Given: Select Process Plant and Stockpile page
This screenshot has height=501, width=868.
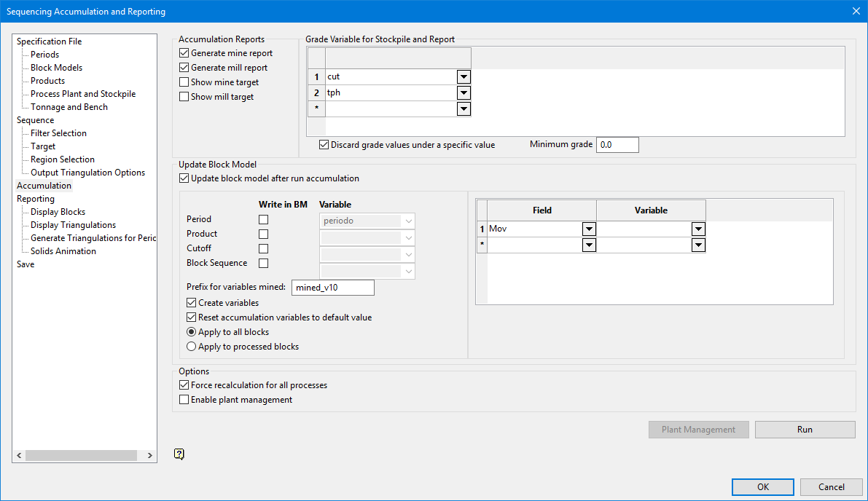Looking at the screenshot, I should (82, 94).
